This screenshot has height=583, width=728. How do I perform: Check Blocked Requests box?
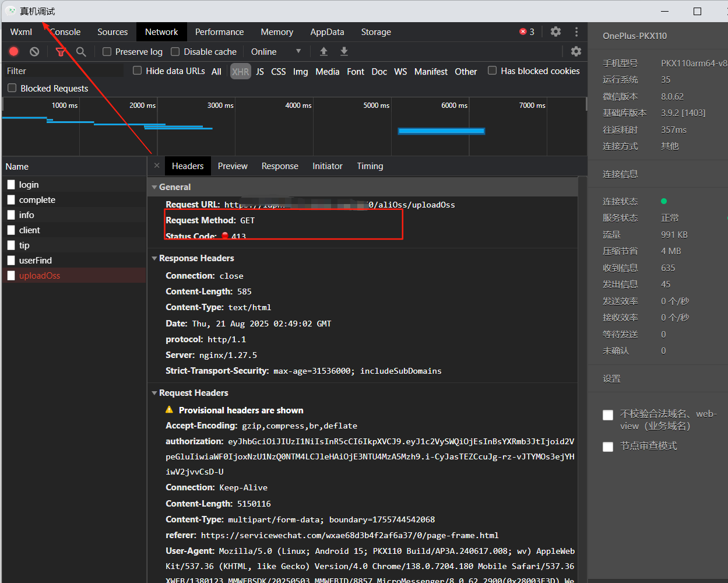click(x=12, y=88)
